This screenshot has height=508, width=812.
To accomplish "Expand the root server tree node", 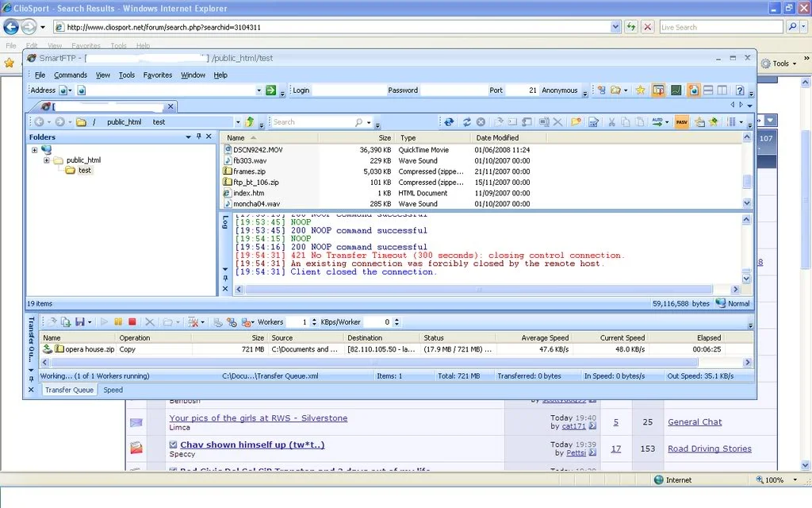I will [34, 150].
